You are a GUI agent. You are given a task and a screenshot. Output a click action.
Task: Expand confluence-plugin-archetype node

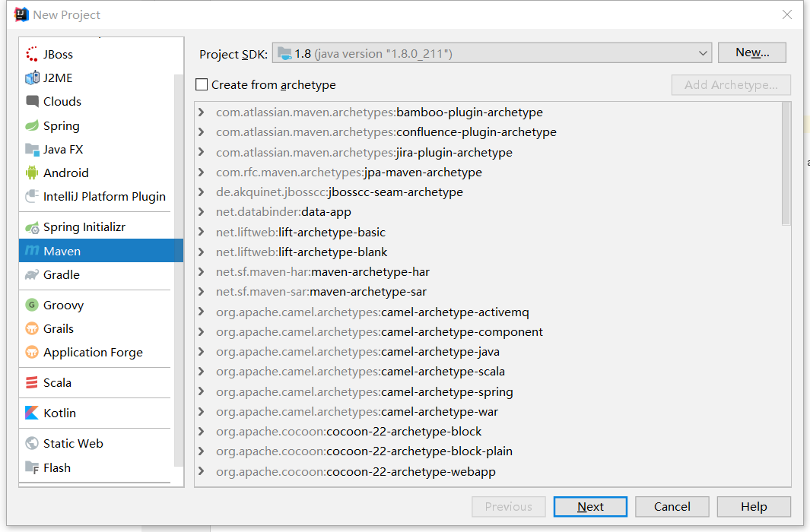coord(202,132)
